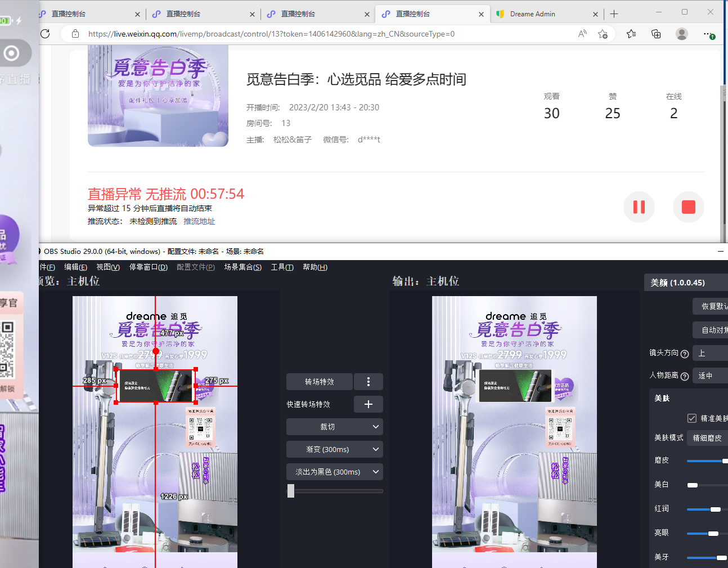The image size is (728, 568).
Task: Add this page to favorites star
Action: coord(603,34)
